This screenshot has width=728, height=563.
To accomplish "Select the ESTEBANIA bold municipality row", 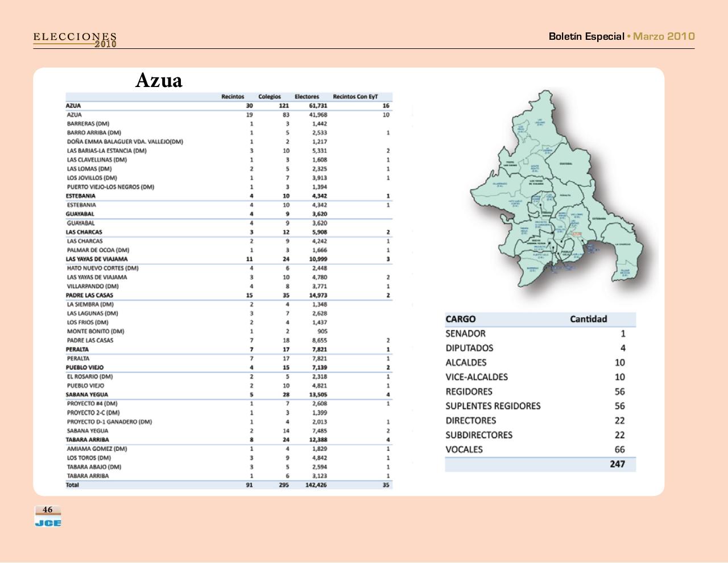I will pos(81,196).
